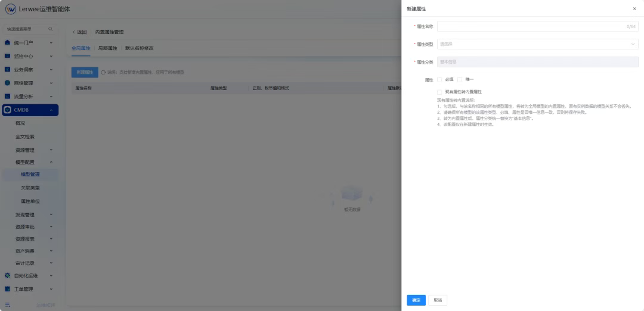Click the 取消 button
The height and width of the screenshot is (311, 644).
pyautogui.click(x=438, y=300)
